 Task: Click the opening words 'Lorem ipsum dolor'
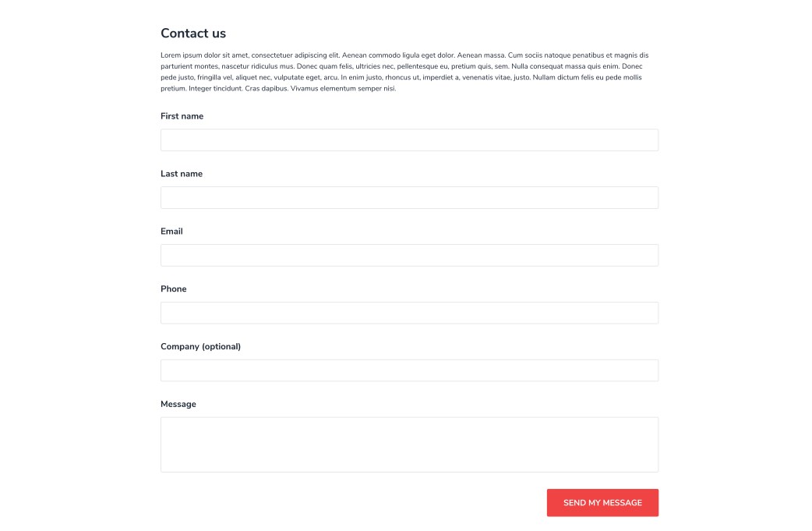[x=190, y=55]
